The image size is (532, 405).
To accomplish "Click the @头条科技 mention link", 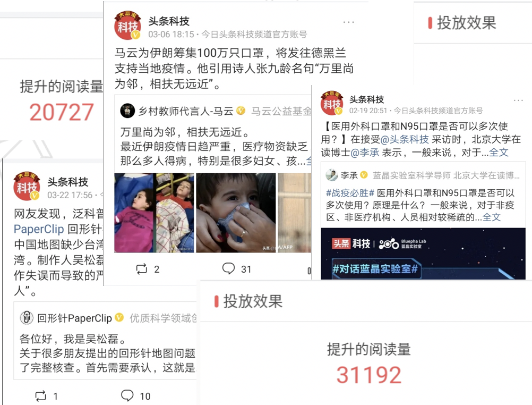I will 405,139.
